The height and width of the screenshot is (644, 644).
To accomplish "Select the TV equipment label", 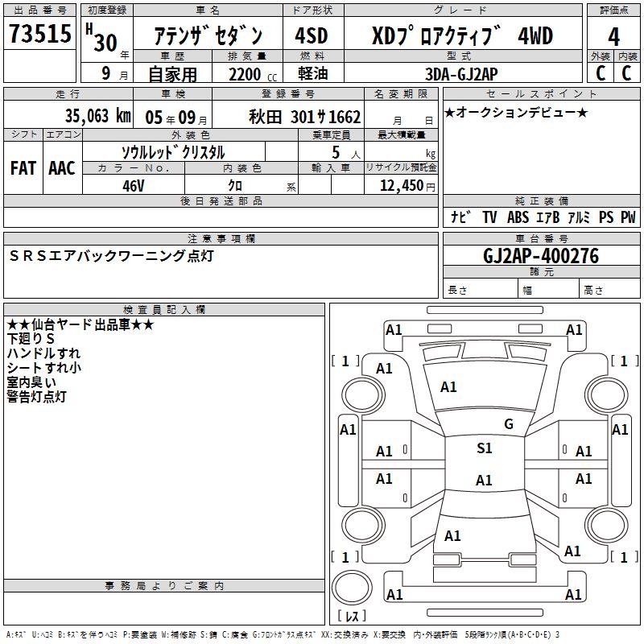I will coord(489,217).
